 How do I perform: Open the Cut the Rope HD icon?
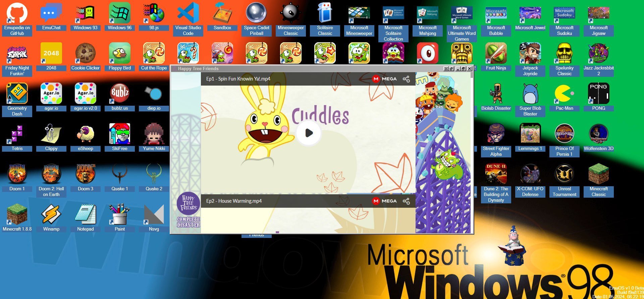pyautogui.click(x=257, y=53)
